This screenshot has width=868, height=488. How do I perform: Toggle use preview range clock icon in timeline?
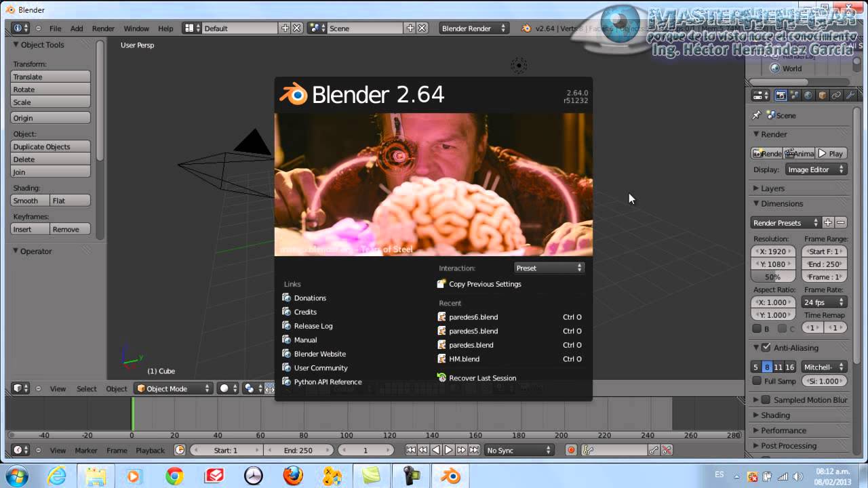pyautogui.click(x=180, y=450)
